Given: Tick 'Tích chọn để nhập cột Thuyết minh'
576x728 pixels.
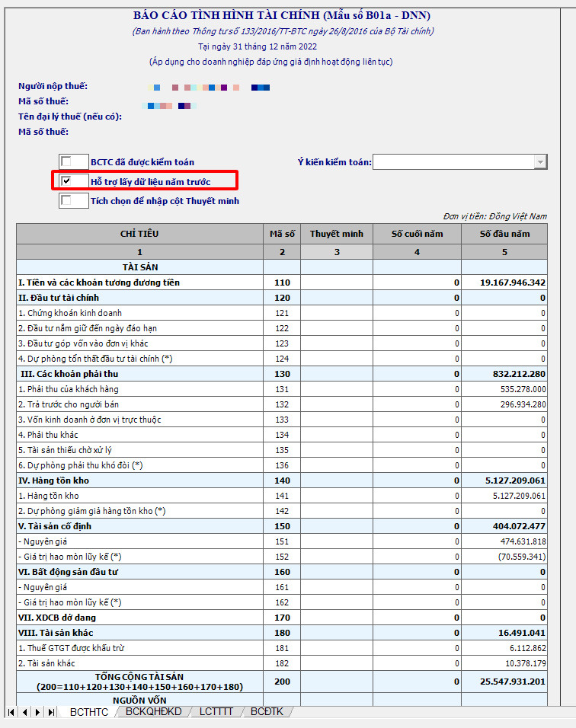Looking at the screenshot, I should (66, 201).
